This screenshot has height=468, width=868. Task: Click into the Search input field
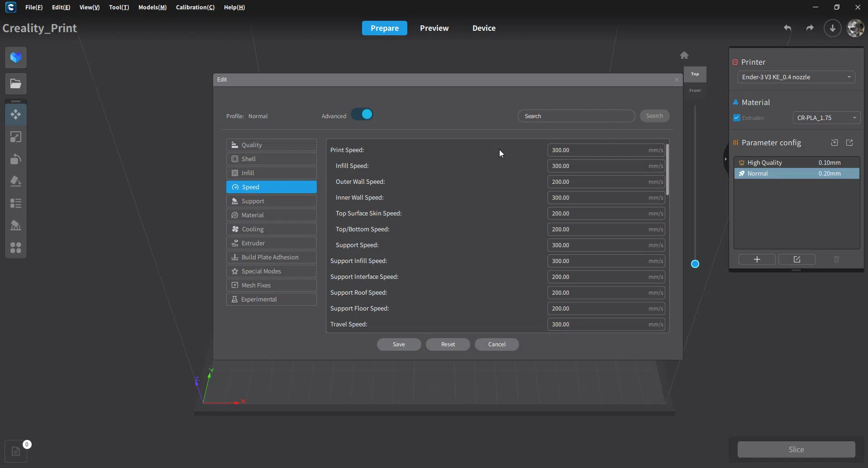click(576, 116)
